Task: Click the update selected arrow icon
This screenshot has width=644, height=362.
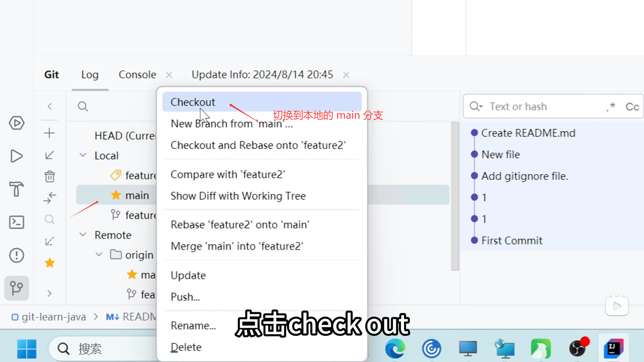Action: tap(49, 155)
